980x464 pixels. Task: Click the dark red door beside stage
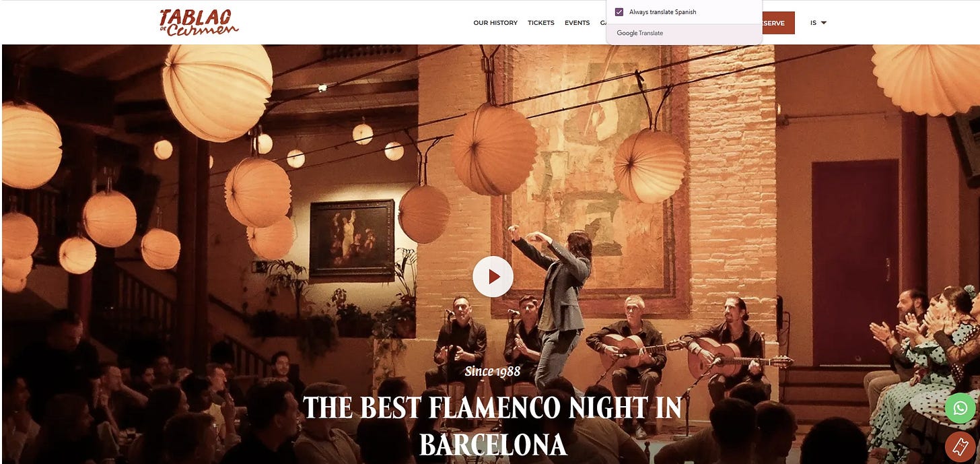click(855, 263)
